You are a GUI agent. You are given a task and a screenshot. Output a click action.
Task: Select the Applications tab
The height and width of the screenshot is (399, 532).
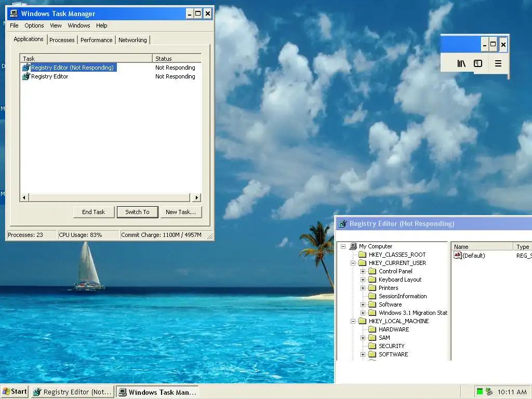point(29,39)
